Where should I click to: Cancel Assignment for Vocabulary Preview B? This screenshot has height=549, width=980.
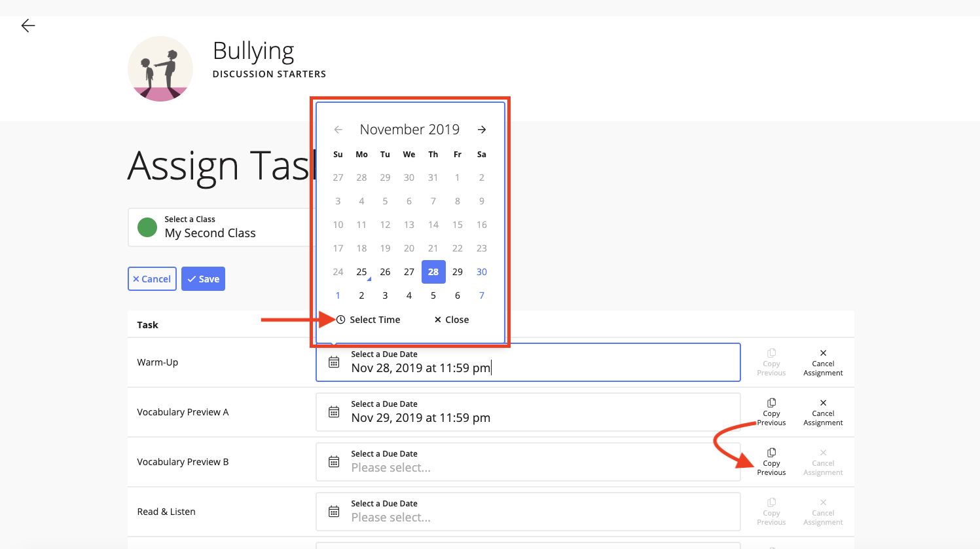click(x=823, y=462)
